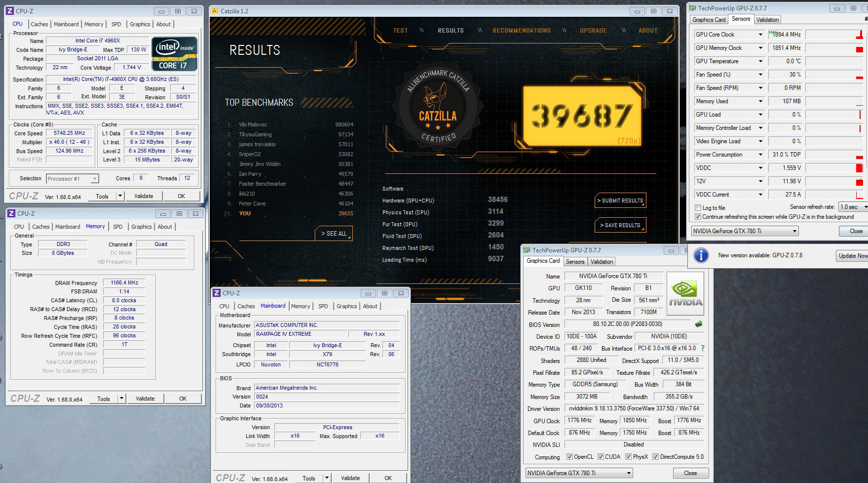Click the blue info icon in update notice
The width and height of the screenshot is (868, 483).
point(701,255)
